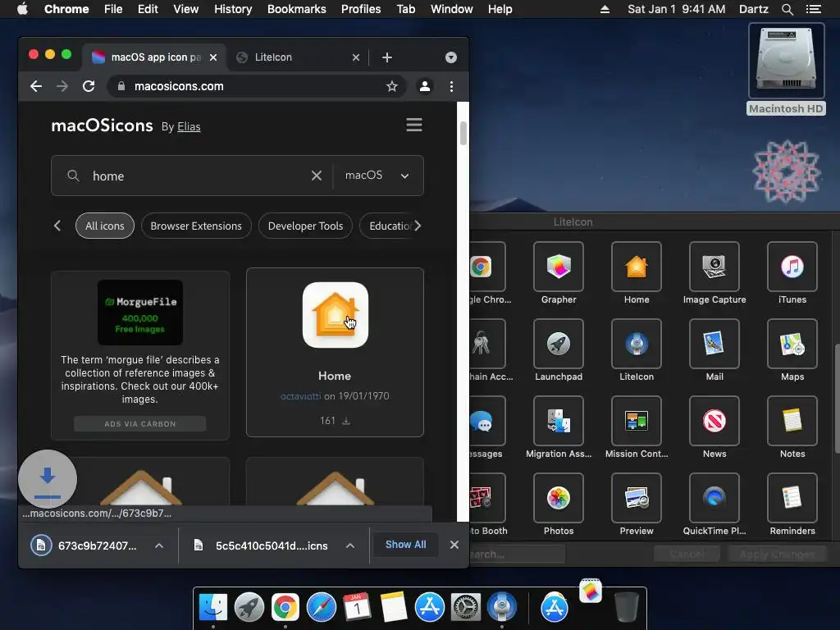Select the Launchpad icon in LiteIcon window
The image size is (840, 630).
point(558,344)
